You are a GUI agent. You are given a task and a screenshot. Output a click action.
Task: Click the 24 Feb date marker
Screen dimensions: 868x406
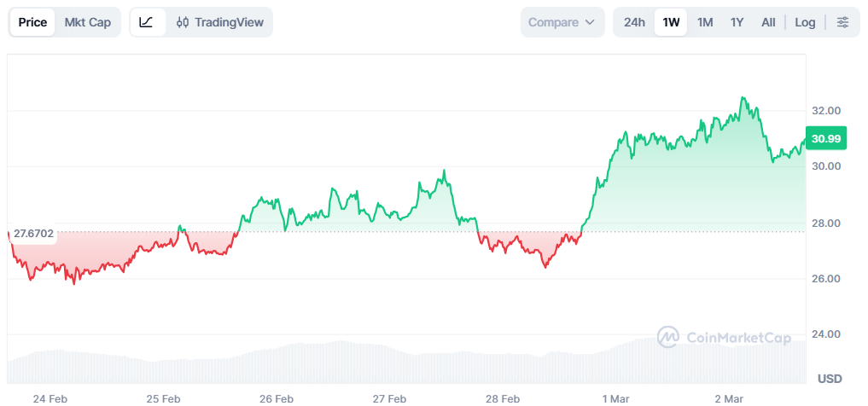coord(50,398)
